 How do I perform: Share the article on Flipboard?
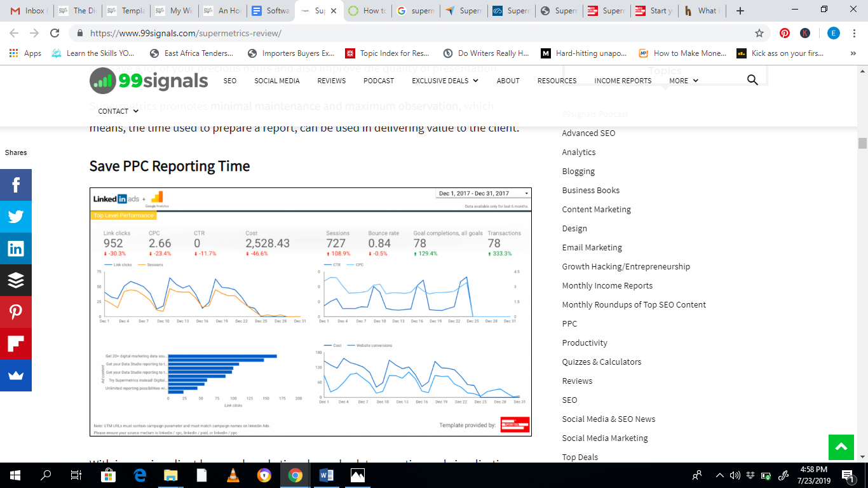[16, 344]
